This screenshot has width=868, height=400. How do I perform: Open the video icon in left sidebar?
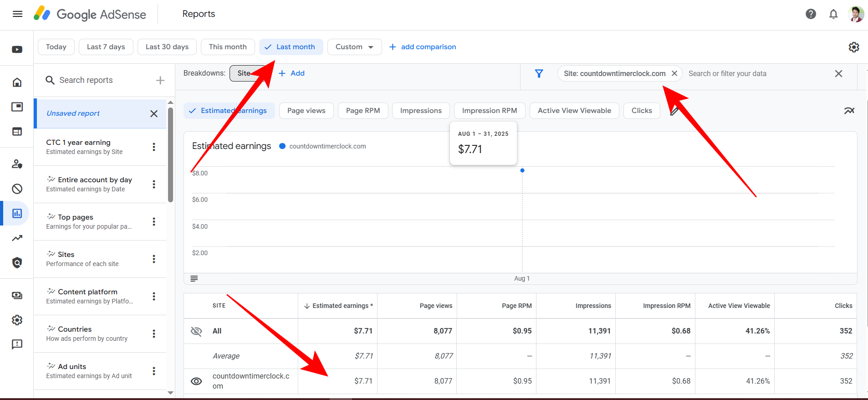tap(17, 49)
